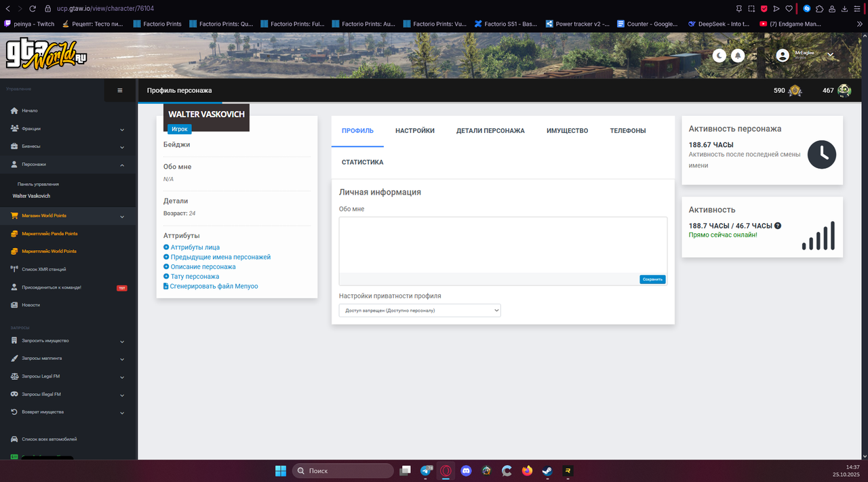Open the ТЕЛЕФОНЫ tab

[627, 131]
